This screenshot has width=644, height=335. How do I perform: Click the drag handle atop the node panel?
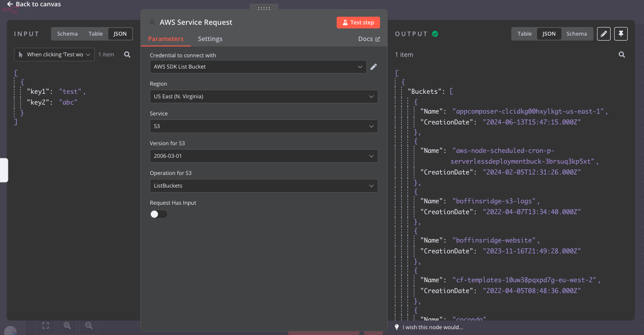point(264,8)
